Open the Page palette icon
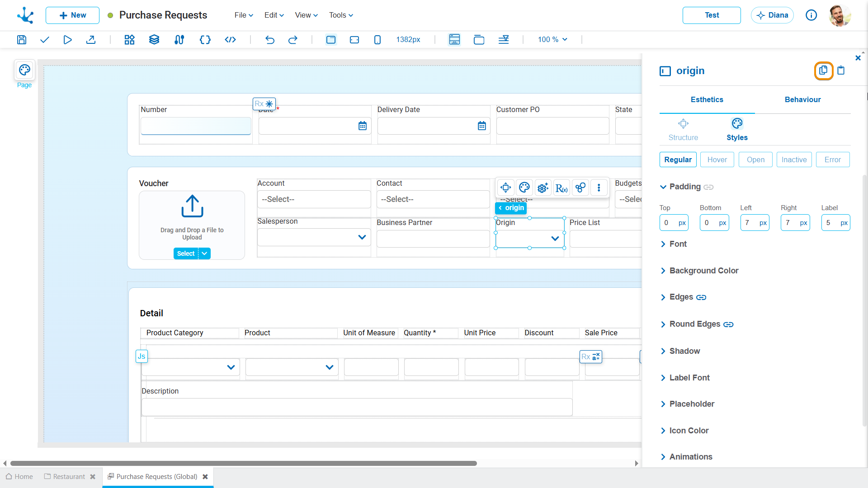Viewport: 868px width, 488px height. 24,70
